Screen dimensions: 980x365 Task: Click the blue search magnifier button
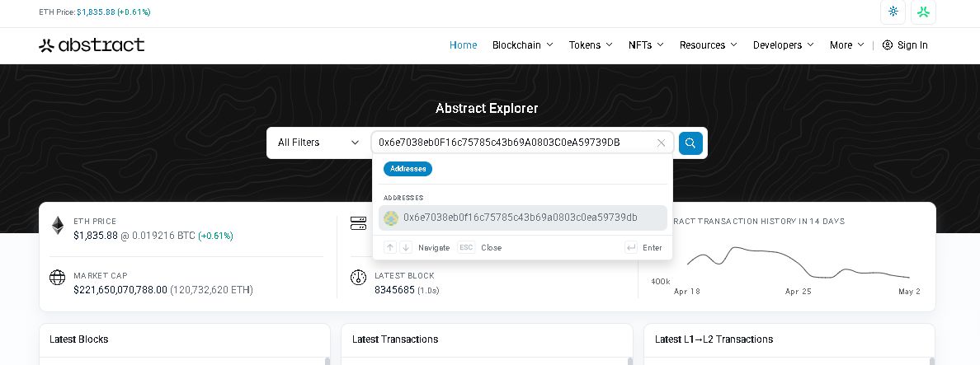point(690,143)
